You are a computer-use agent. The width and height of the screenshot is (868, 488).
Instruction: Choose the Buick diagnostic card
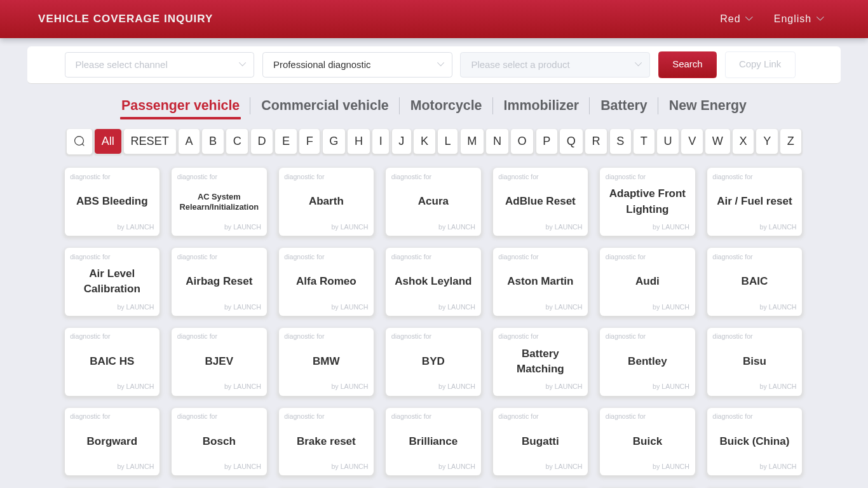click(x=648, y=442)
